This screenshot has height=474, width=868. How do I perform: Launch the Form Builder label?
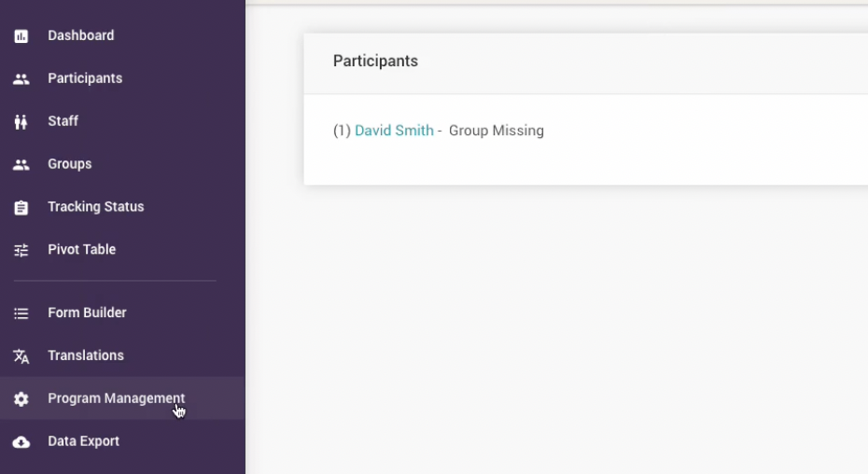tap(87, 313)
